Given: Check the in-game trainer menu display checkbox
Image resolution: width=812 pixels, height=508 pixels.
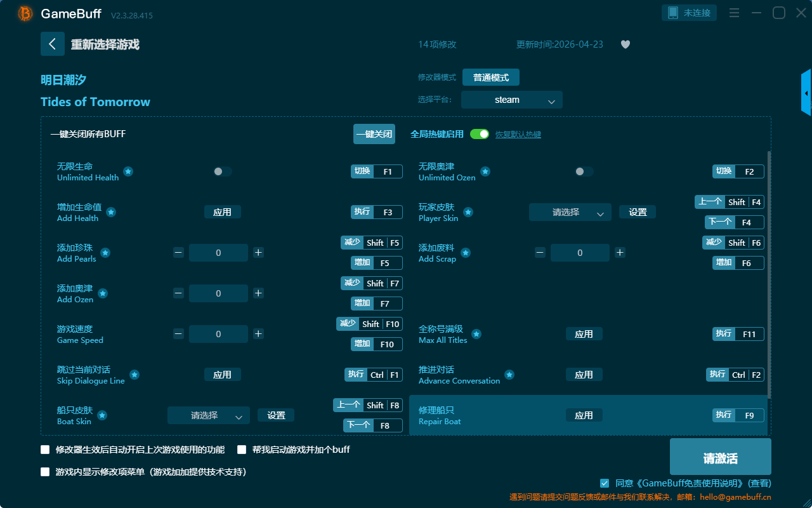Looking at the screenshot, I should pyautogui.click(x=45, y=472).
